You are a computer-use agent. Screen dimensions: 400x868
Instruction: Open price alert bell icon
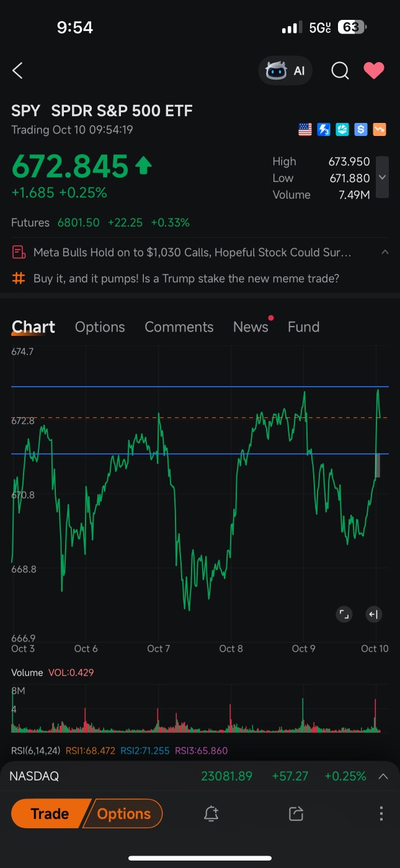pos(211,813)
